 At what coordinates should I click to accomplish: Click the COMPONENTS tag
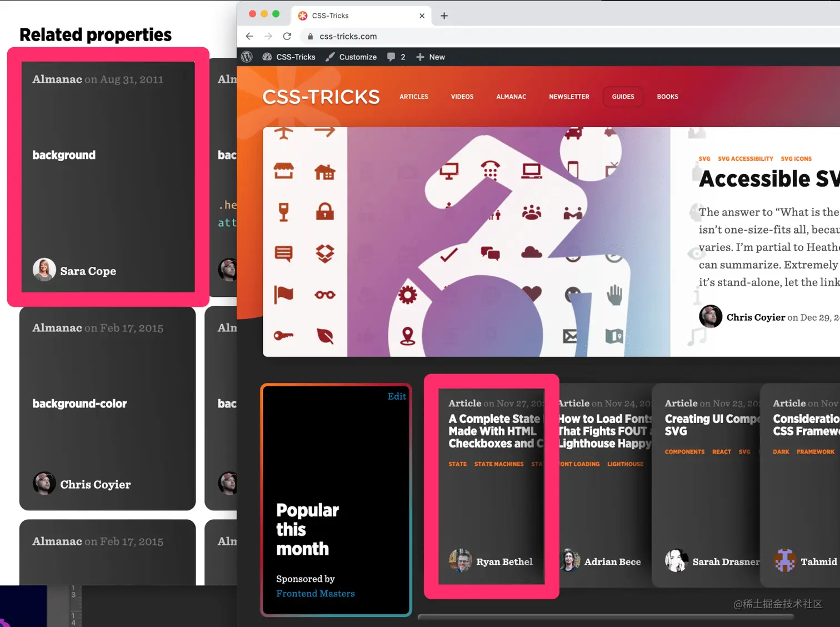(x=684, y=452)
